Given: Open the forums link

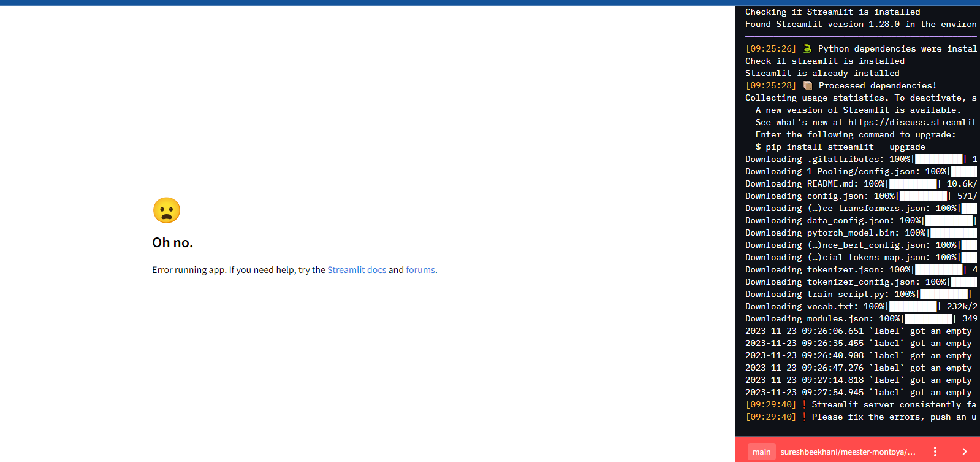Looking at the screenshot, I should [420, 270].
